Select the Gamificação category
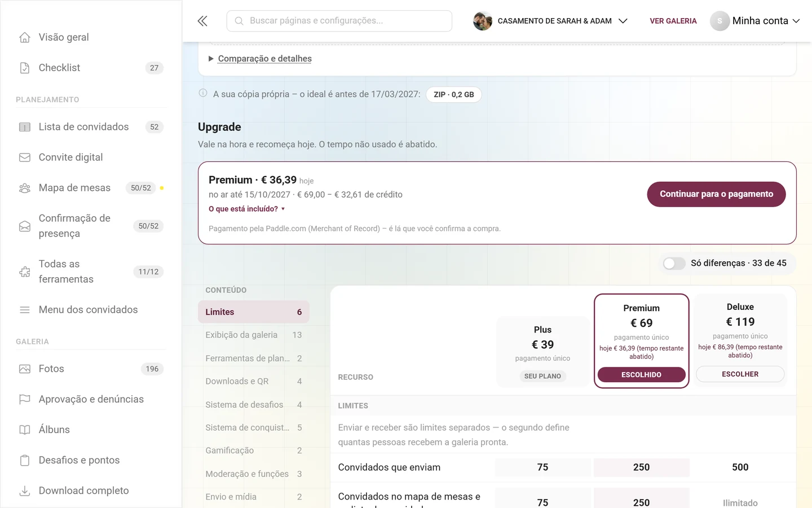The image size is (812, 508). 254,450
